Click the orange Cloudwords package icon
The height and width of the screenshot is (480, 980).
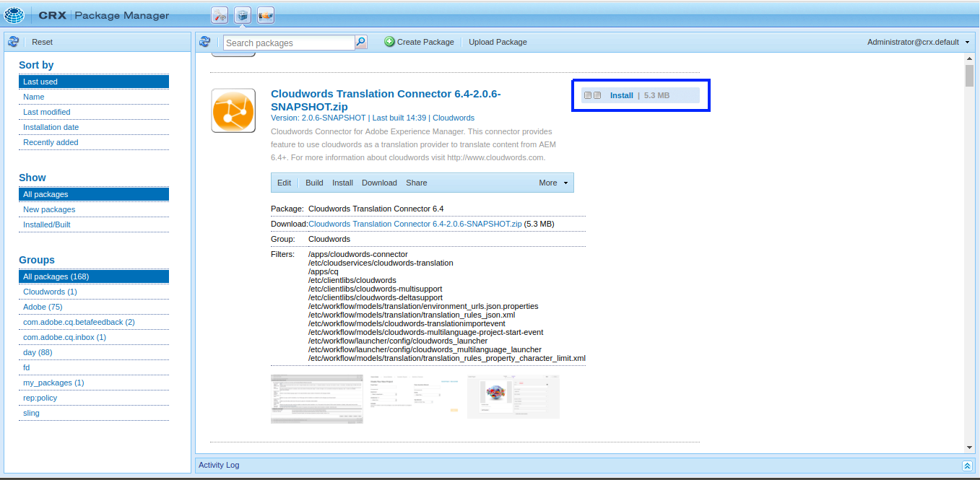pos(233,110)
